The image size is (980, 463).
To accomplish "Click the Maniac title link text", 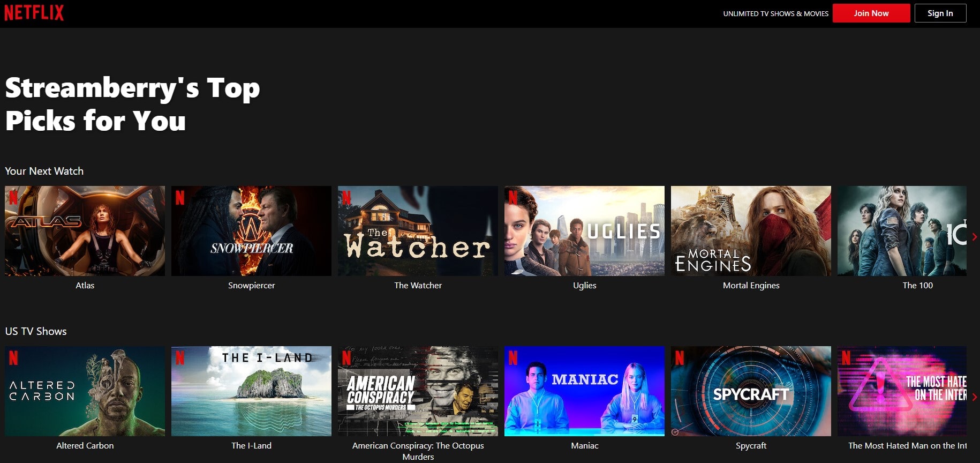I will pyautogui.click(x=584, y=446).
